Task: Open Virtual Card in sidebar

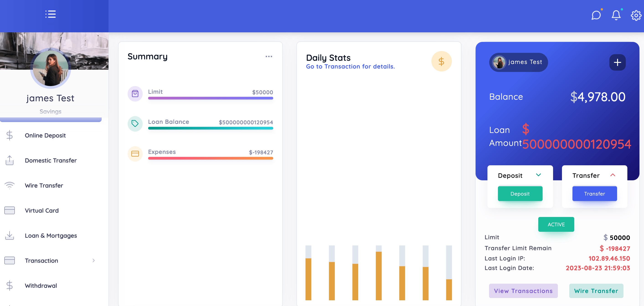Action: click(x=42, y=211)
